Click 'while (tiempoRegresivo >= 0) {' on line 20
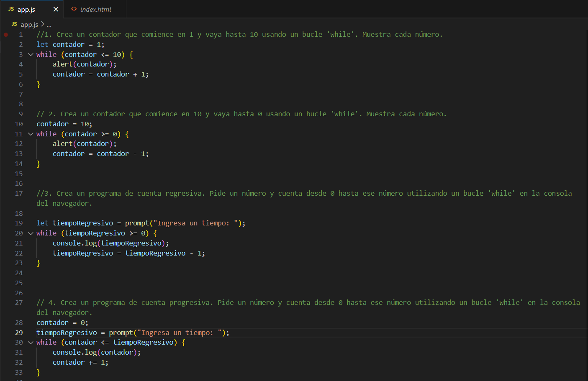Screen dimensions: 588x381 tap(97, 233)
